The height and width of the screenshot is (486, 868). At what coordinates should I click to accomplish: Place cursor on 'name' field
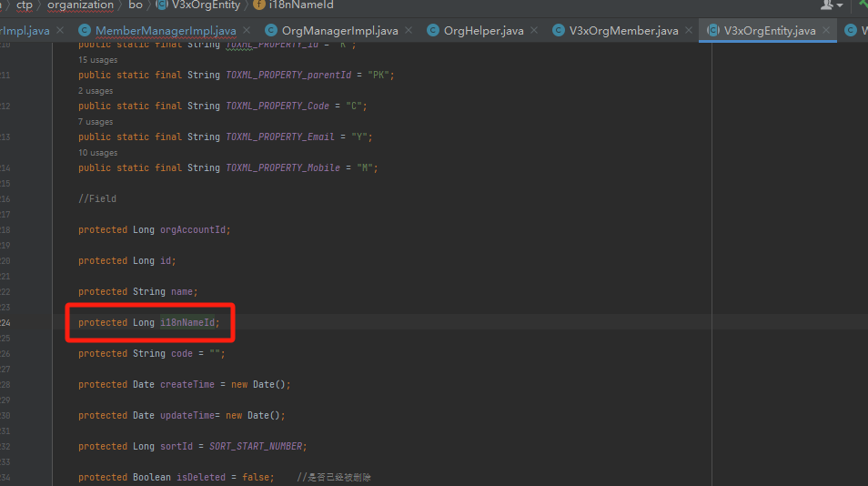coord(182,292)
